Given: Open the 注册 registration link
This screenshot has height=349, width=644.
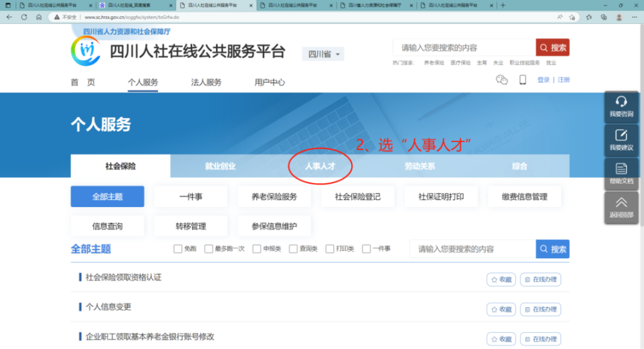Looking at the screenshot, I should 563,79.
